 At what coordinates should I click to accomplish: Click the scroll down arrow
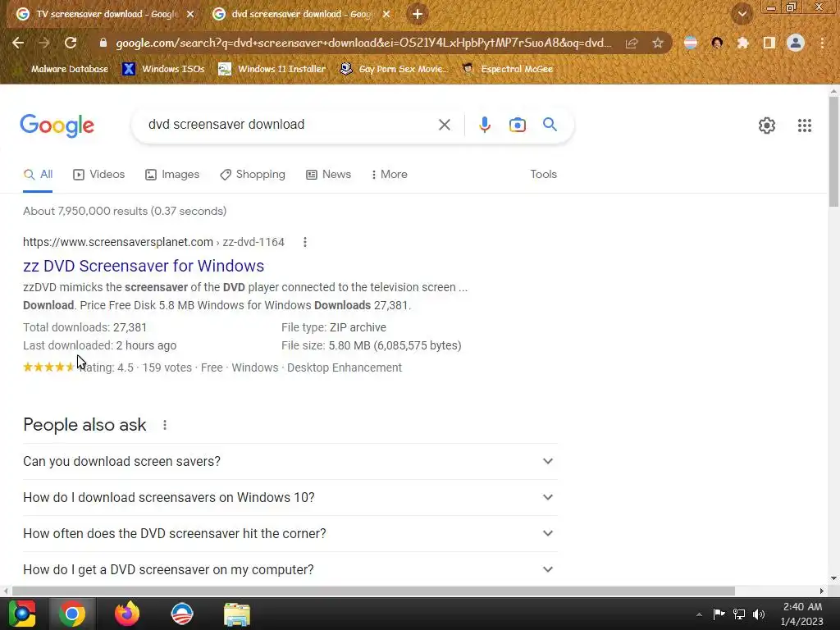coord(833,578)
